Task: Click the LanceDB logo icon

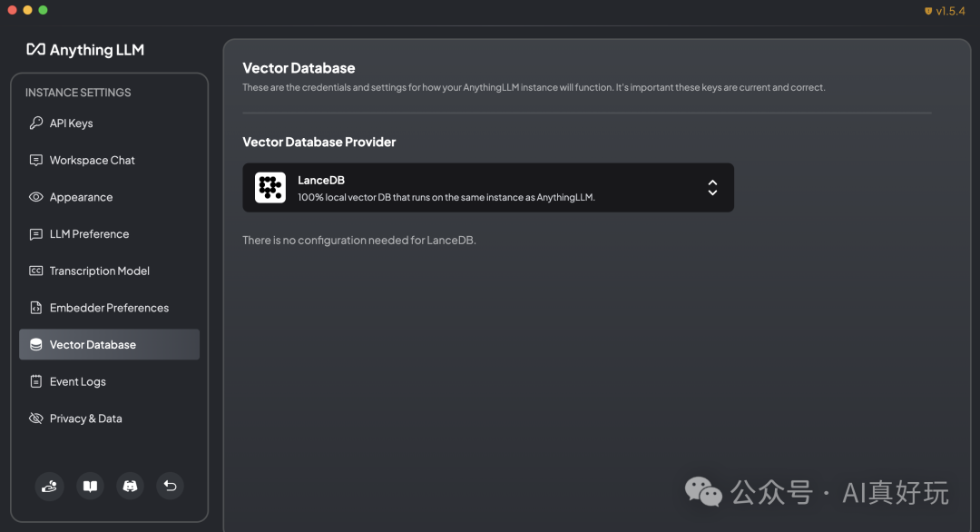Action: 269,188
